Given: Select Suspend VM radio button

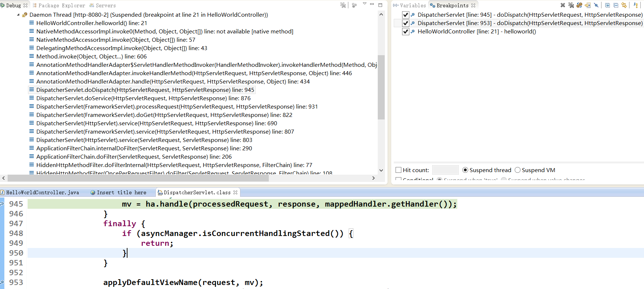Looking at the screenshot, I should tap(518, 170).
